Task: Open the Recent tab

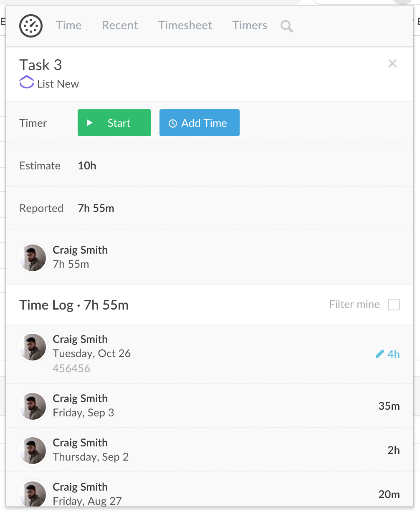Action: point(120,25)
